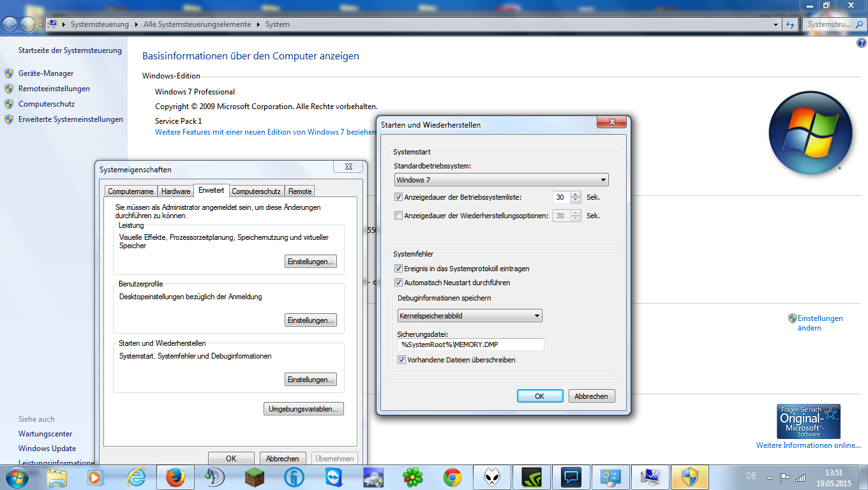Open Benutzerprofile Einstellungen button

tap(310, 320)
